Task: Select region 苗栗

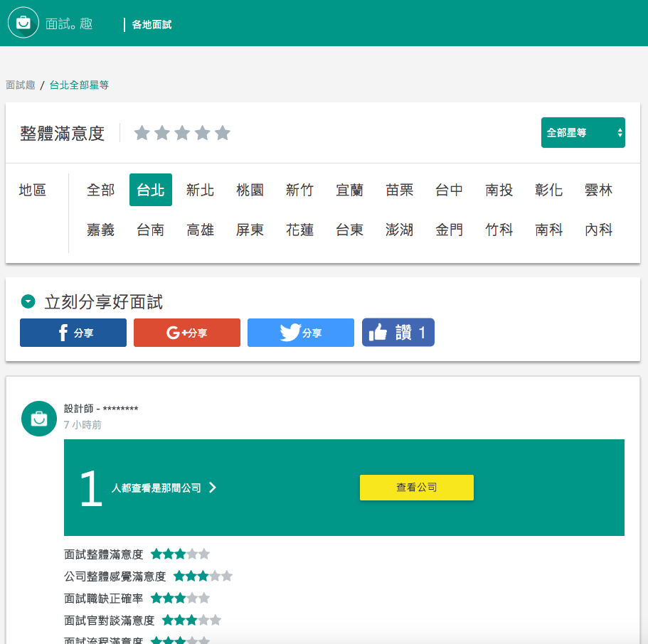Action: [x=399, y=190]
